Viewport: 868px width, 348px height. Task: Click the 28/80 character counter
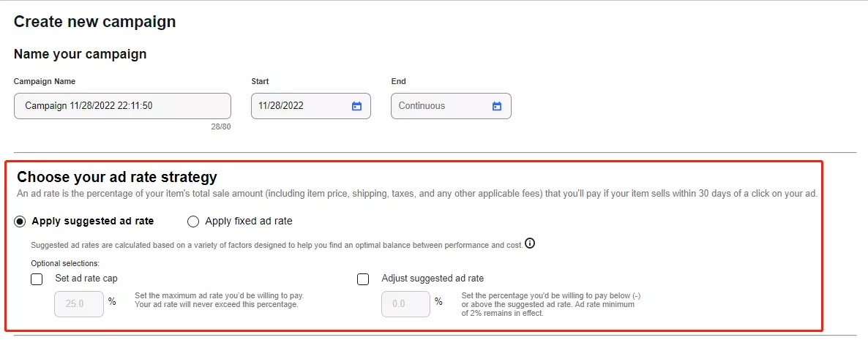pyautogui.click(x=220, y=126)
